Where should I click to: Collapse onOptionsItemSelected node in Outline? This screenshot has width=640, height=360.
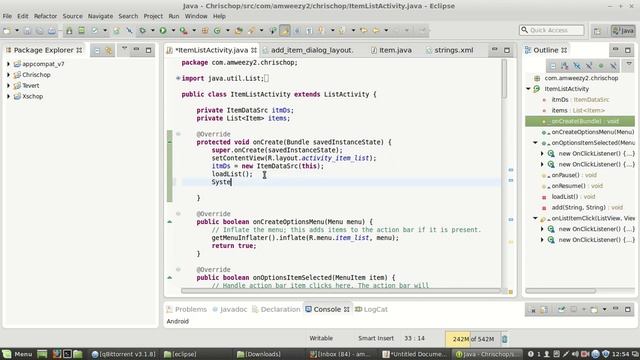(535, 142)
